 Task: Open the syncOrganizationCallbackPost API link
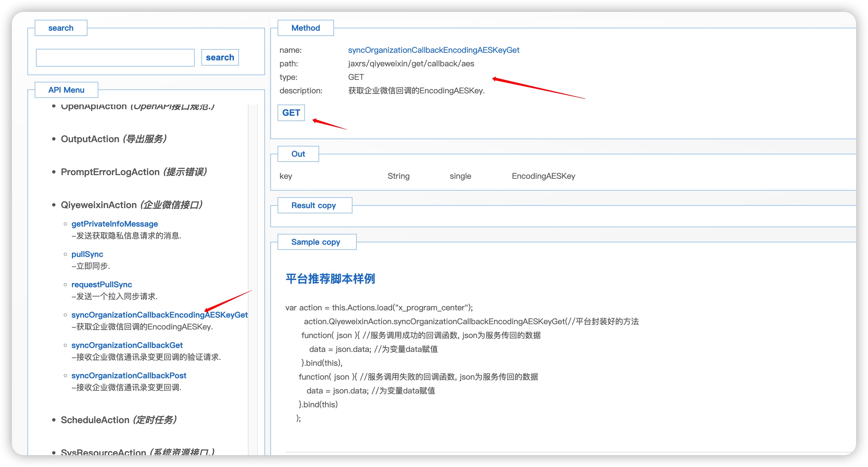click(128, 375)
